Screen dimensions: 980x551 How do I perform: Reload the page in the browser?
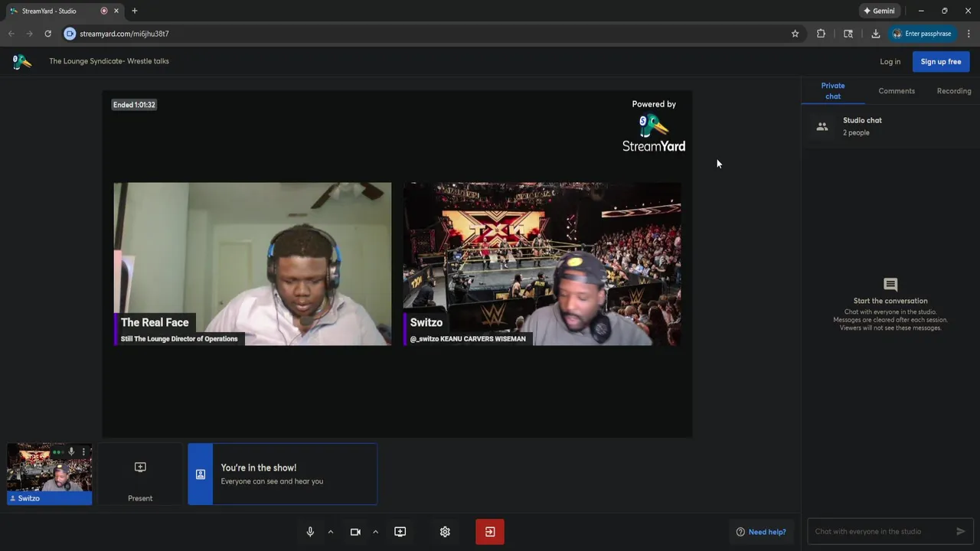[47, 34]
